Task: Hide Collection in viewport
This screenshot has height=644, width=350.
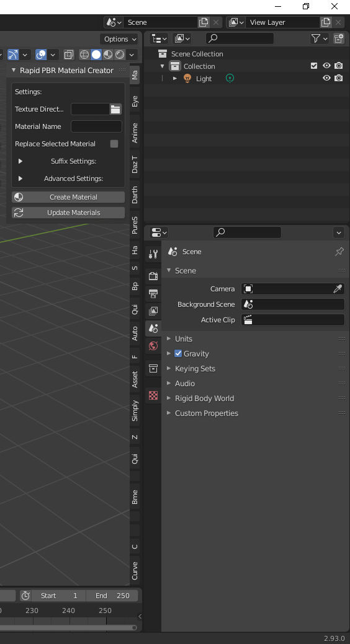Action: [326, 66]
